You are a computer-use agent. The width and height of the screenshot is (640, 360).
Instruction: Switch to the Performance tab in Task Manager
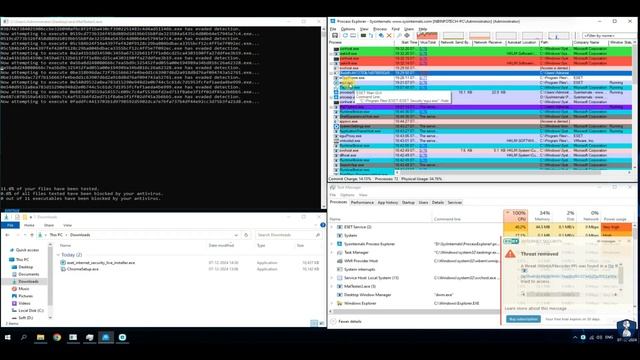tap(362, 202)
